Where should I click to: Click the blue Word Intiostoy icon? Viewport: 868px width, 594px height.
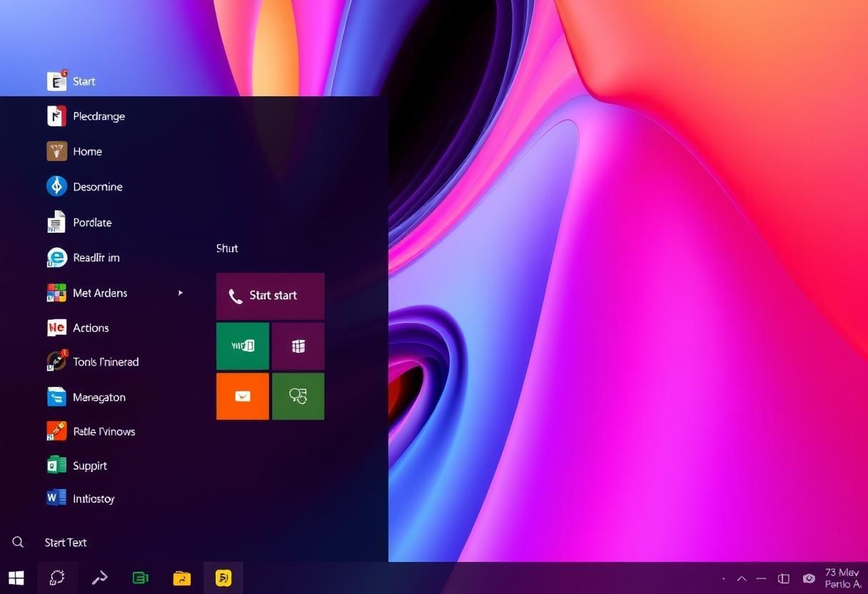point(56,498)
